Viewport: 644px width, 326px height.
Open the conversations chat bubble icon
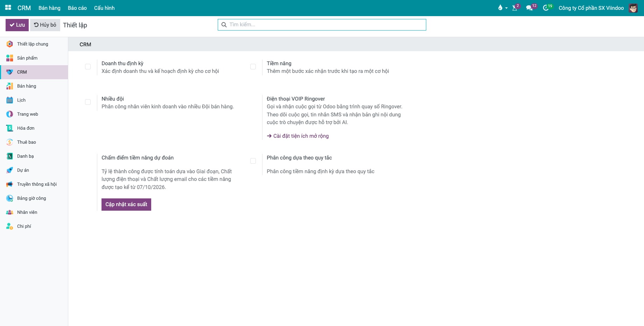529,8
